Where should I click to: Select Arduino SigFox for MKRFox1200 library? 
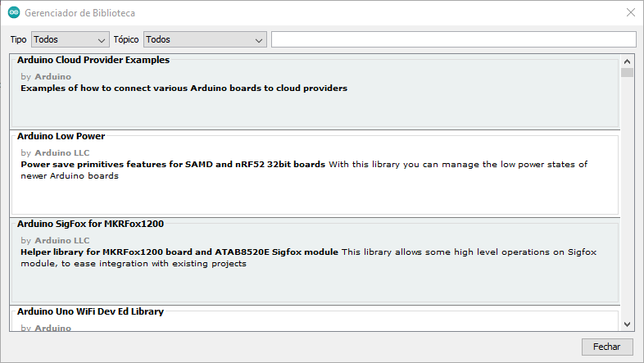point(315,261)
